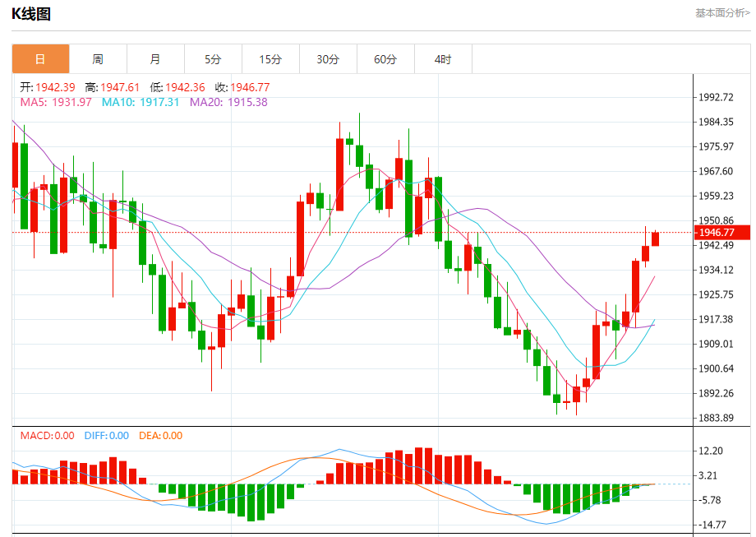756x537 pixels.
Task: Click the 1992.72 price axis label
Action: point(716,98)
